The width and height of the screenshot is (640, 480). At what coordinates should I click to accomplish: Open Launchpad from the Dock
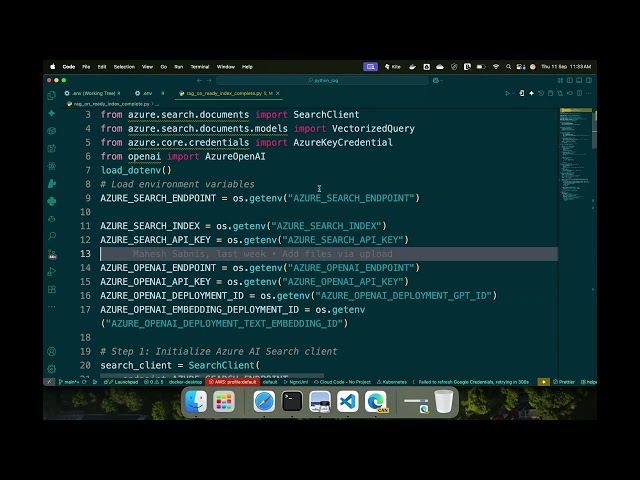(x=224, y=402)
